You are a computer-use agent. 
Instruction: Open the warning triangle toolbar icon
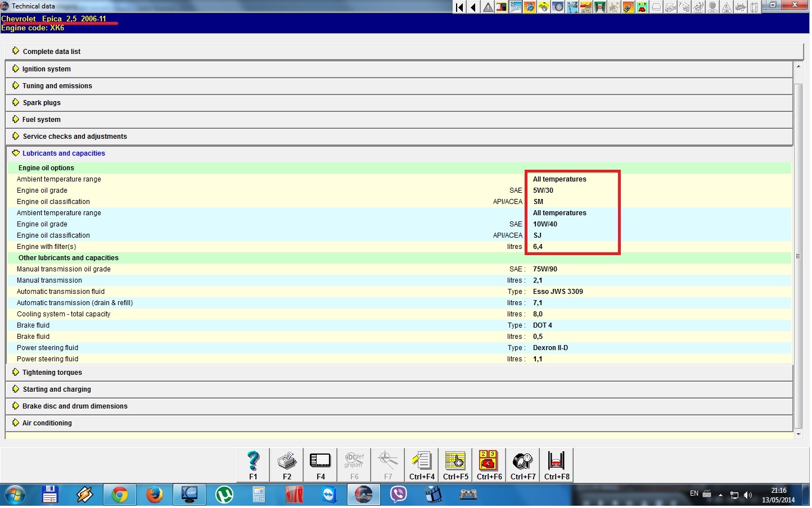[488, 7]
